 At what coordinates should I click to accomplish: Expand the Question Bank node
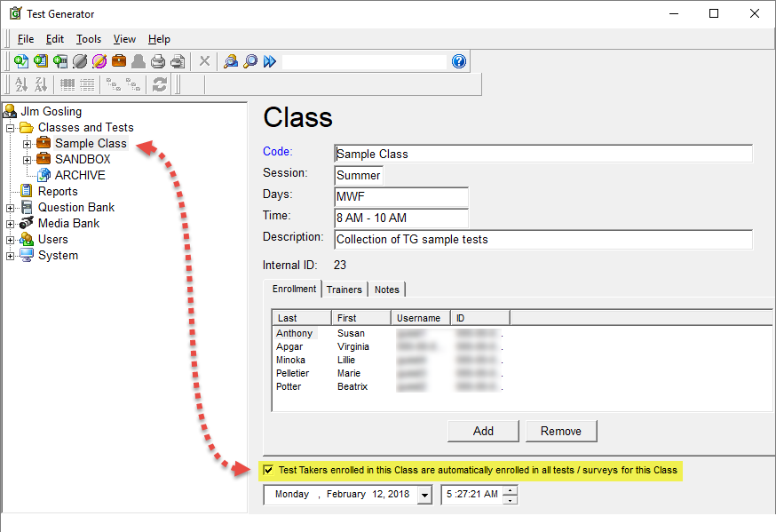[11, 208]
